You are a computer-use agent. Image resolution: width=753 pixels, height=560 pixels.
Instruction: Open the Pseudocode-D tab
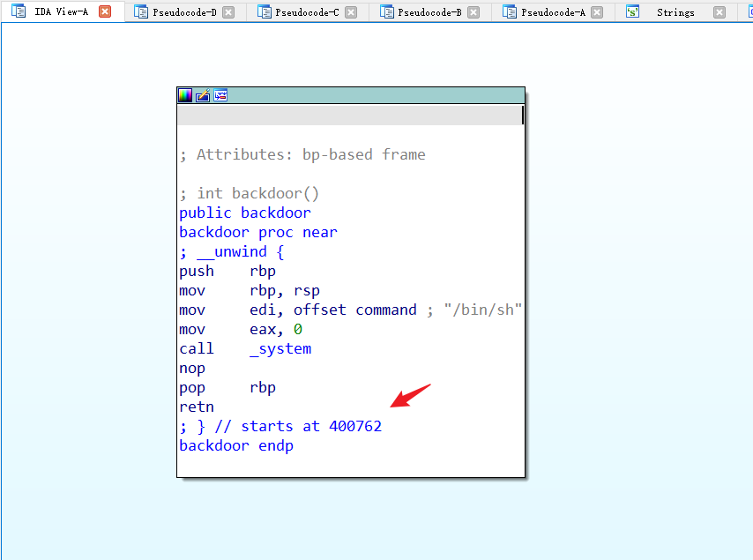[186, 12]
